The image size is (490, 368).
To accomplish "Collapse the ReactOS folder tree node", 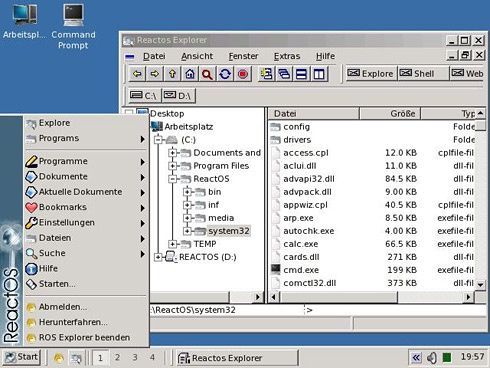I will click(x=172, y=179).
